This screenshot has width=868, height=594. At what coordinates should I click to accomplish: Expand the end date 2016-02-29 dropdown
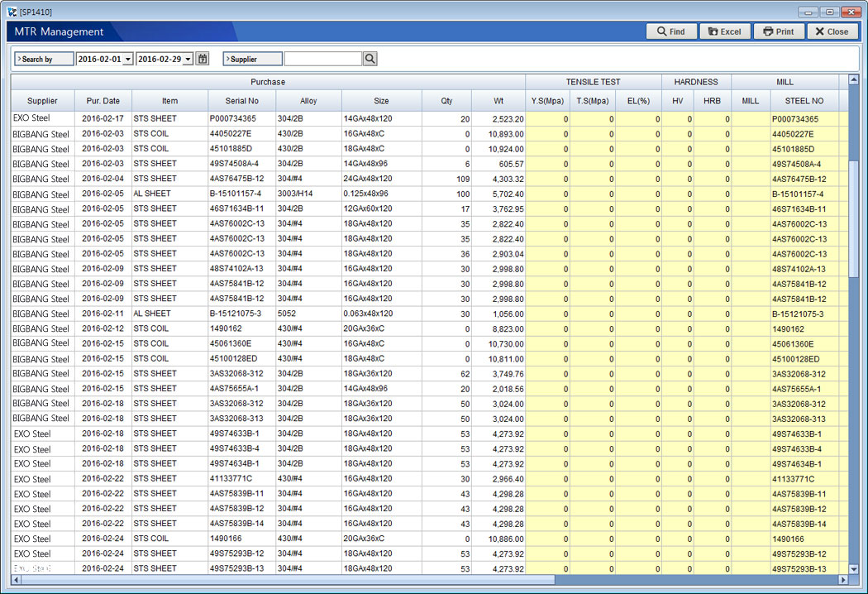(188, 59)
